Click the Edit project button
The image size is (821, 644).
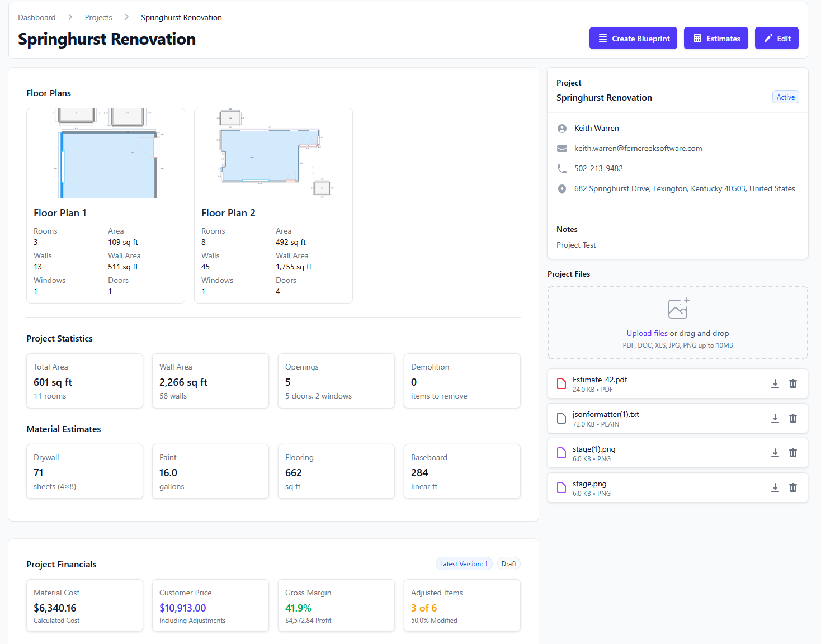coord(777,38)
